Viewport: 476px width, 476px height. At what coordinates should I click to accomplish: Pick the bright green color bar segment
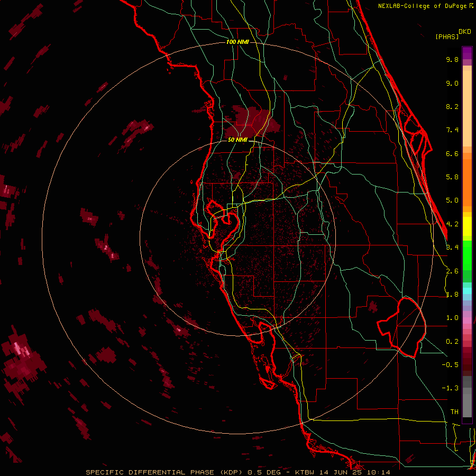467,255
